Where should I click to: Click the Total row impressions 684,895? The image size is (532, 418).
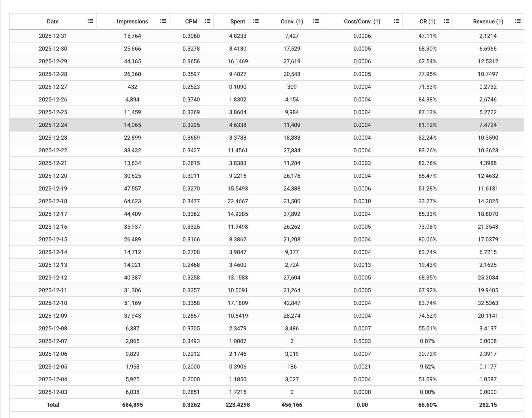pyautogui.click(x=132, y=405)
